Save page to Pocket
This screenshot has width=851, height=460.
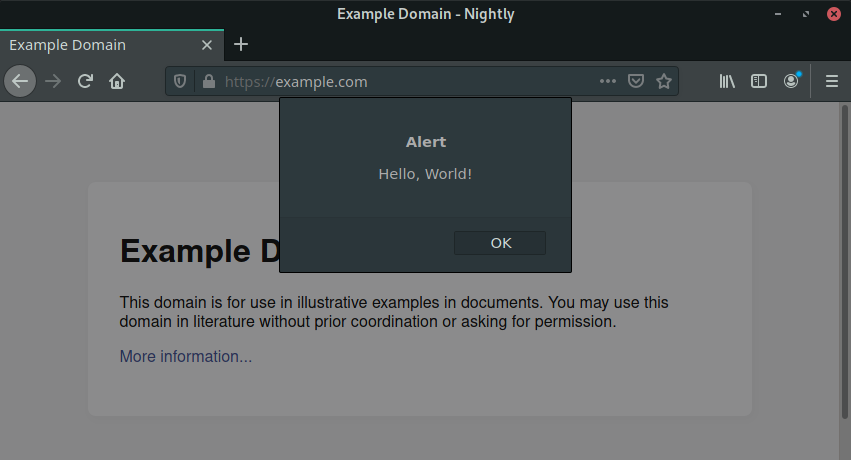[x=636, y=82]
